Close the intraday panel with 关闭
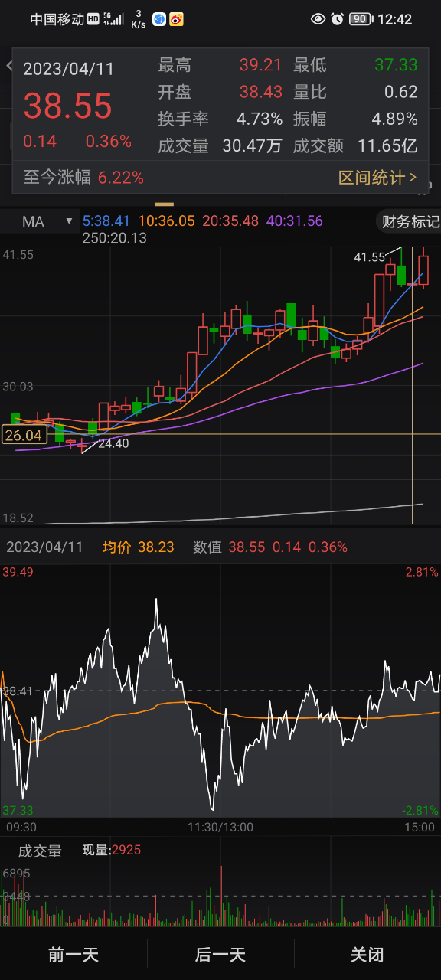The width and height of the screenshot is (441, 980). click(367, 955)
